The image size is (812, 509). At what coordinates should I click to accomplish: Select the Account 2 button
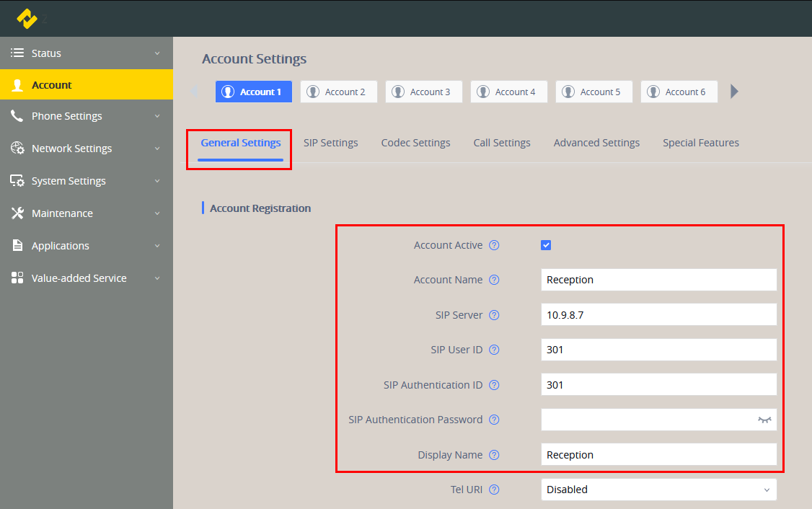(x=338, y=92)
